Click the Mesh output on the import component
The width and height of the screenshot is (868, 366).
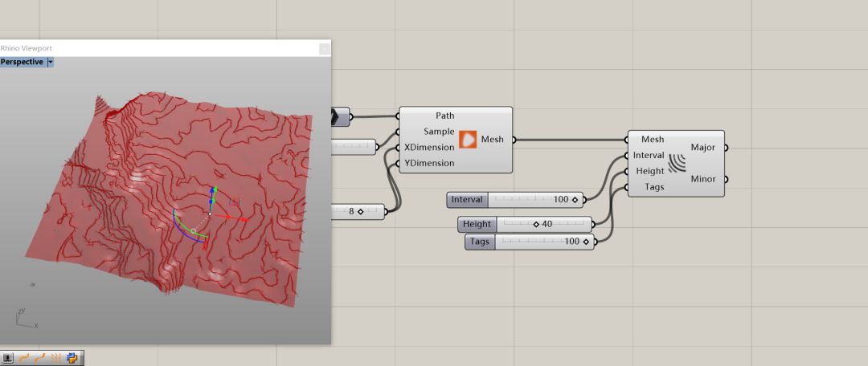pyautogui.click(x=513, y=140)
